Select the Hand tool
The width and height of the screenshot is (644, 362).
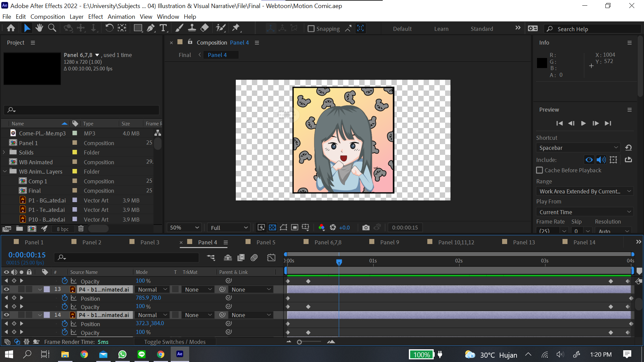pyautogui.click(x=39, y=28)
